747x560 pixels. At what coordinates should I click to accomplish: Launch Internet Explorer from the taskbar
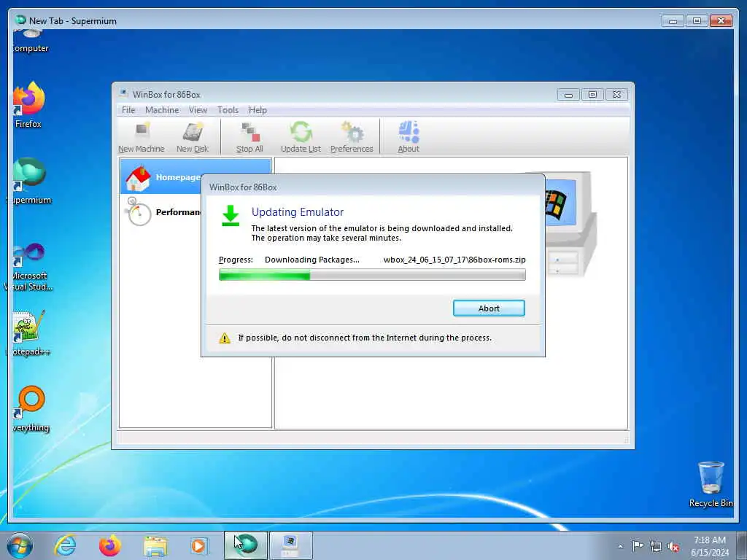[65, 545]
